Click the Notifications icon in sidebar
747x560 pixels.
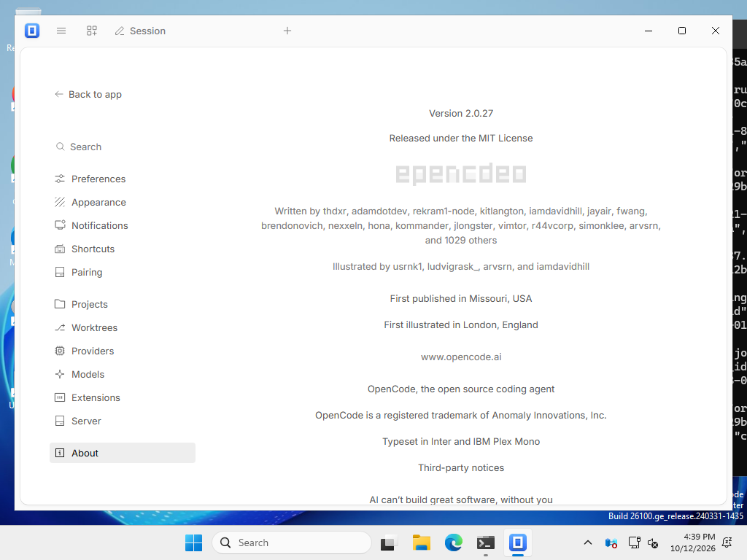point(60,225)
